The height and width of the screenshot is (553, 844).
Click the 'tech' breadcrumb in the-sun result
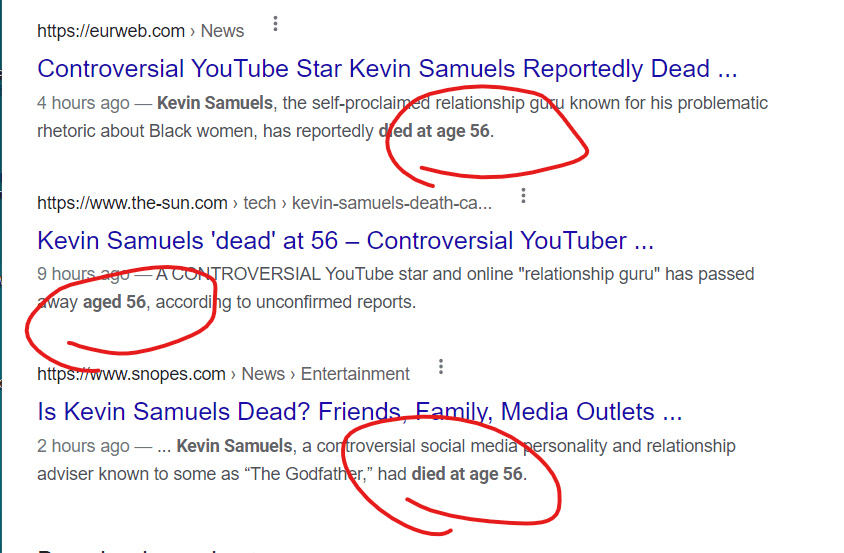(x=260, y=203)
